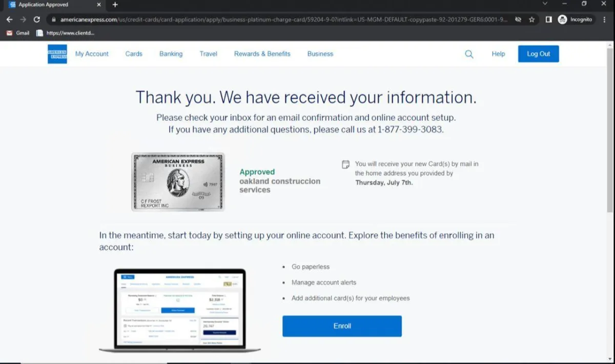Image resolution: width=615 pixels, height=364 pixels.
Task: Open the Business menu
Action: click(x=320, y=54)
